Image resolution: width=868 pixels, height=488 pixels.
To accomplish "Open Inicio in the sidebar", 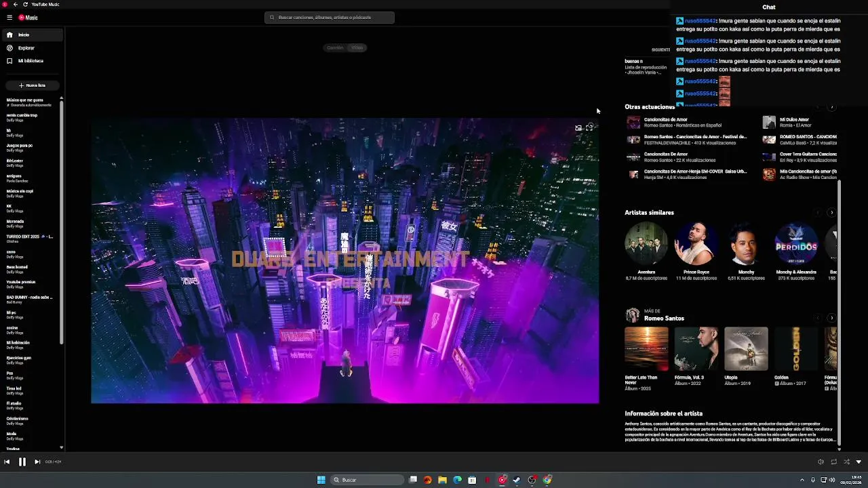I will click(x=33, y=35).
